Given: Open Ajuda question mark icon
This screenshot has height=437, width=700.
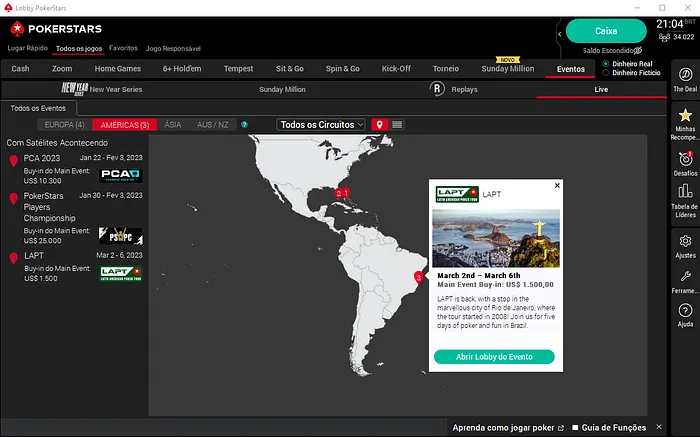Looking at the screenshot, I should [685, 310].
